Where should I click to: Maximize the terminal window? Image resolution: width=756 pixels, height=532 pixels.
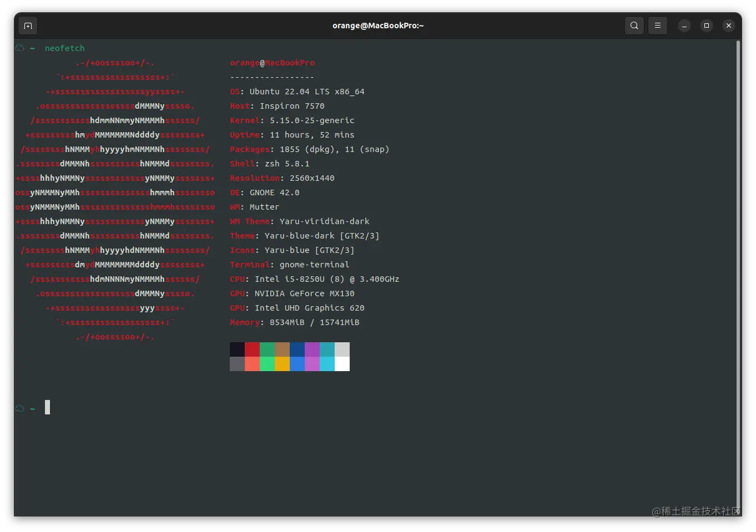coord(707,26)
